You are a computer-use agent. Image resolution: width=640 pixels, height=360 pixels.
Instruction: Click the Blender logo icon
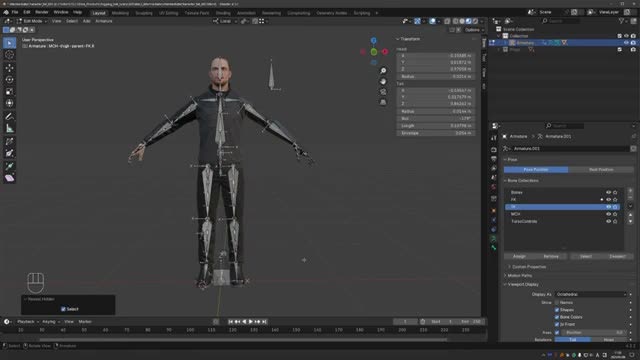tap(6, 13)
